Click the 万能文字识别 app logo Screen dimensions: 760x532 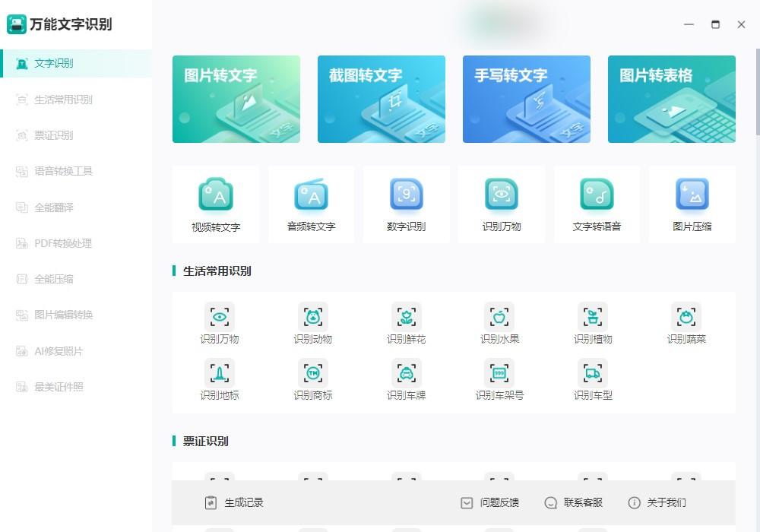[17, 24]
